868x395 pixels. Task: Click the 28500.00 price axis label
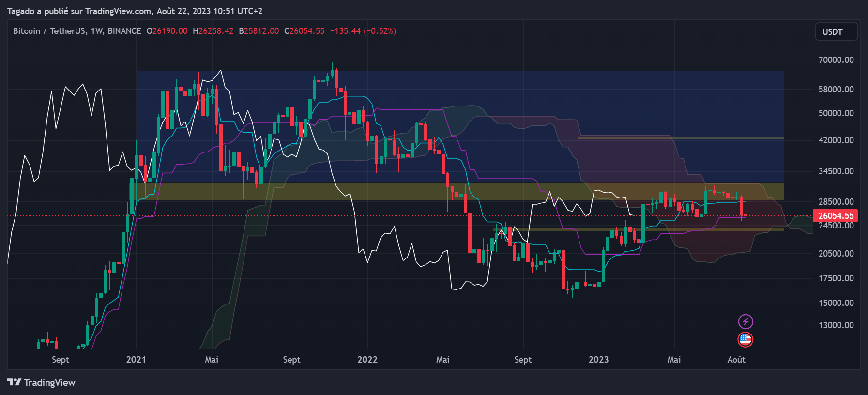pyautogui.click(x=836, y=202)
